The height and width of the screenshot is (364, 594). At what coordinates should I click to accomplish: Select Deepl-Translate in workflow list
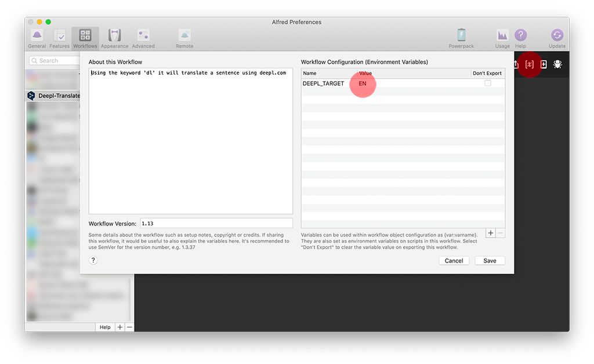(53, 96)
